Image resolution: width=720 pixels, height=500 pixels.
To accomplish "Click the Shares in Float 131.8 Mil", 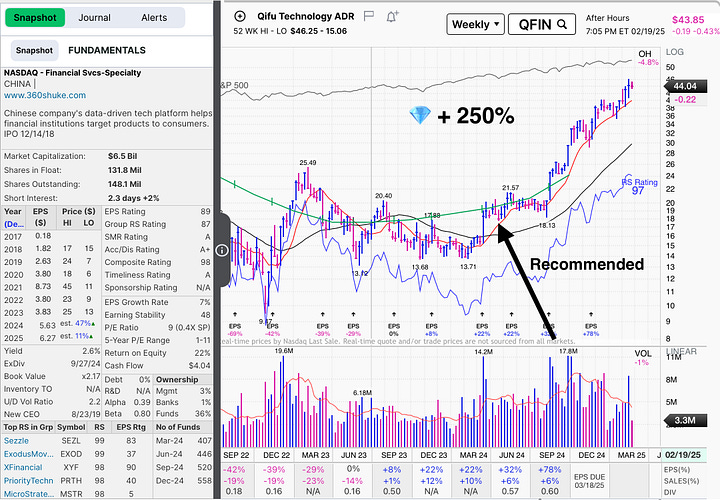I will 124,170.
